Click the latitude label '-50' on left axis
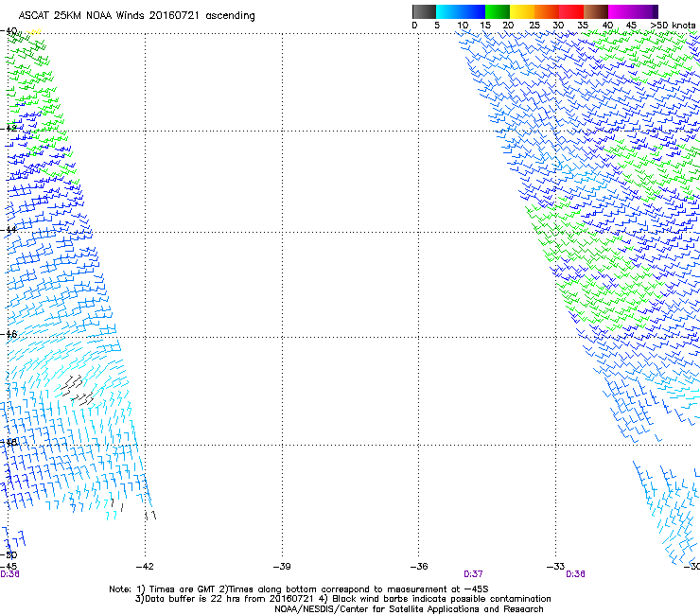 (x=9, y=554)
